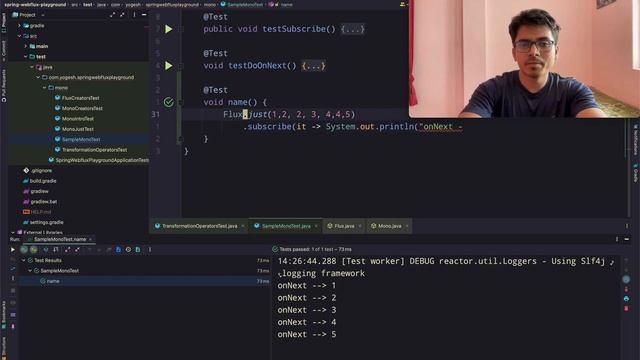
Task: Open Pull Requests side tool window
Action: [4, 86]
